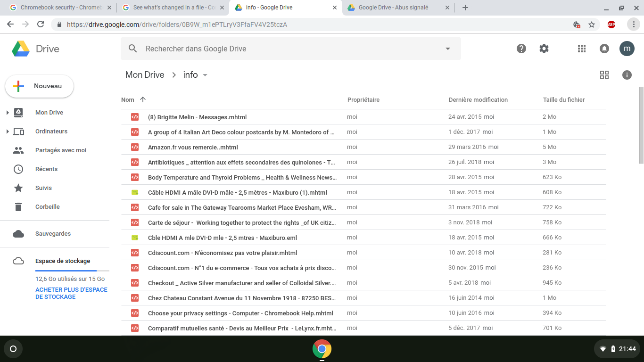Open the settings gear icon

point(544,49)
